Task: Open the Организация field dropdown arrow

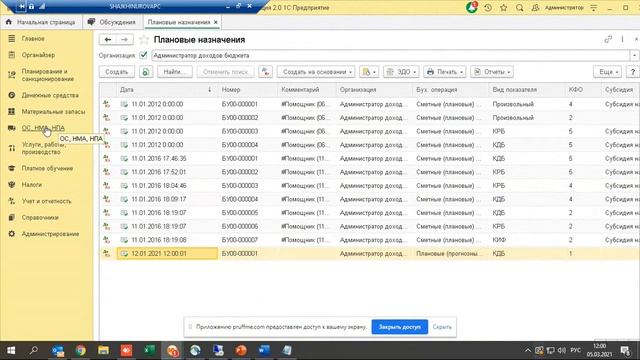Action: 634,55
